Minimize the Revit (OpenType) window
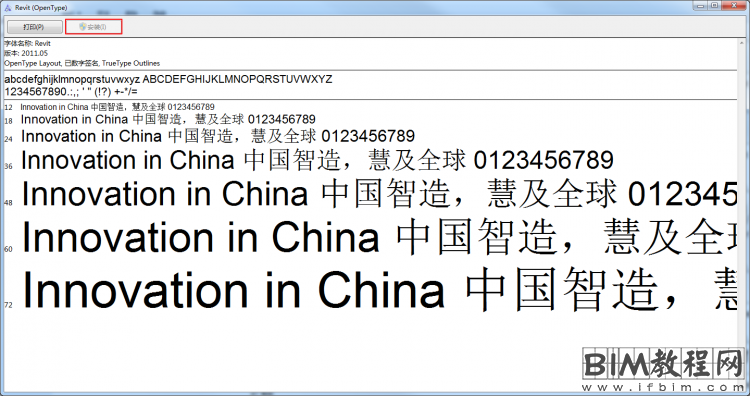 click(x=700, y=5)
